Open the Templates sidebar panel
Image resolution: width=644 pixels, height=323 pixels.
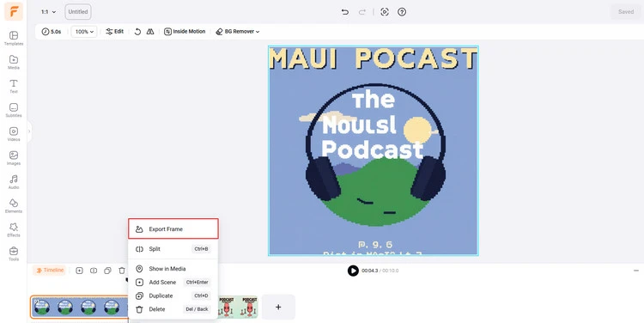14,38
